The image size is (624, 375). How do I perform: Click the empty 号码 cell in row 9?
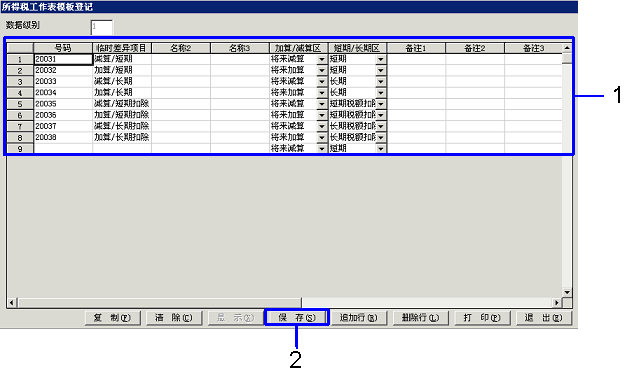pyautogui.click(x=63, y=148)
